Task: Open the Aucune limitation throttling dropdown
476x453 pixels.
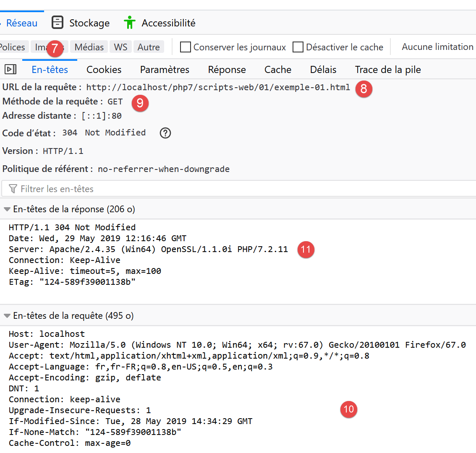Action: [437, 47]
